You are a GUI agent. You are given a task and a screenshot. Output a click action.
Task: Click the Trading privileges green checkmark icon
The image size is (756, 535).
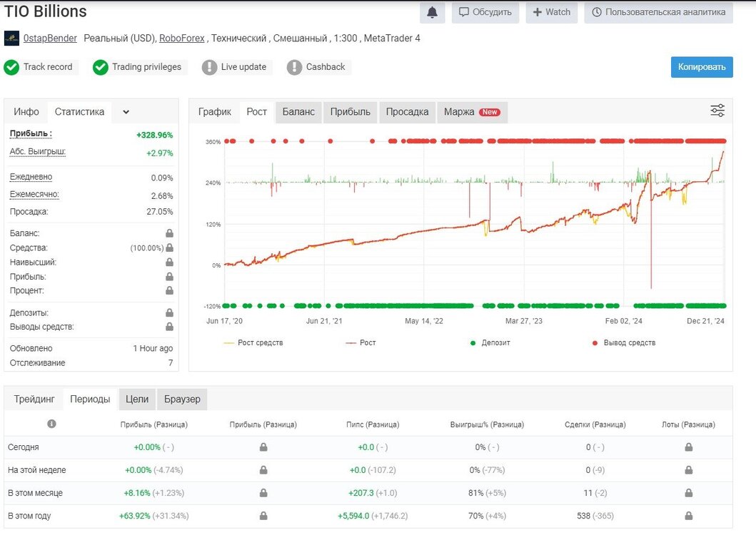click(100, 68)
